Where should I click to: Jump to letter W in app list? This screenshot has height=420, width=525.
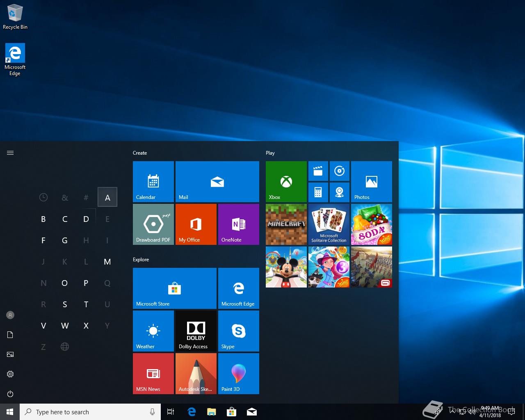tap(65, 326)
